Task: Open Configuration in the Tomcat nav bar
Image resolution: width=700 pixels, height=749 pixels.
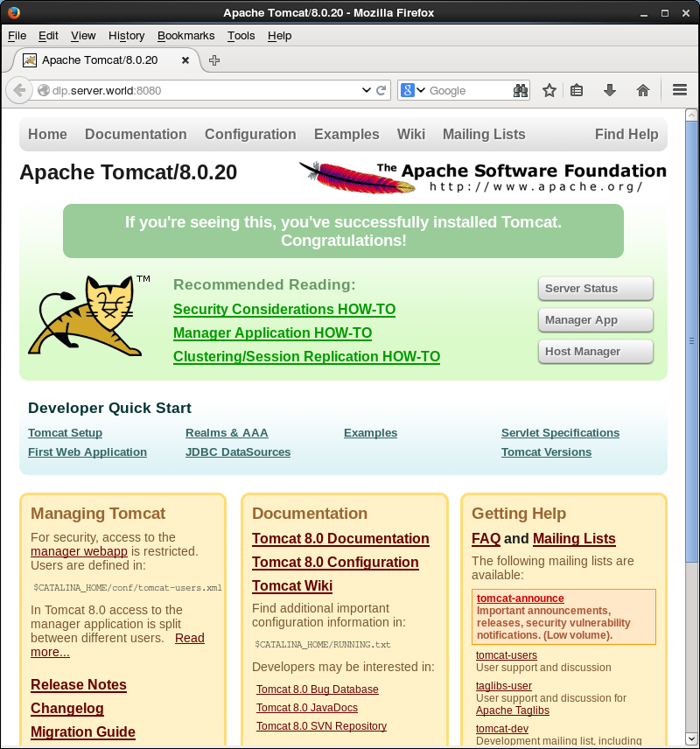Action: pyautogui.click(x=250, y=134)
